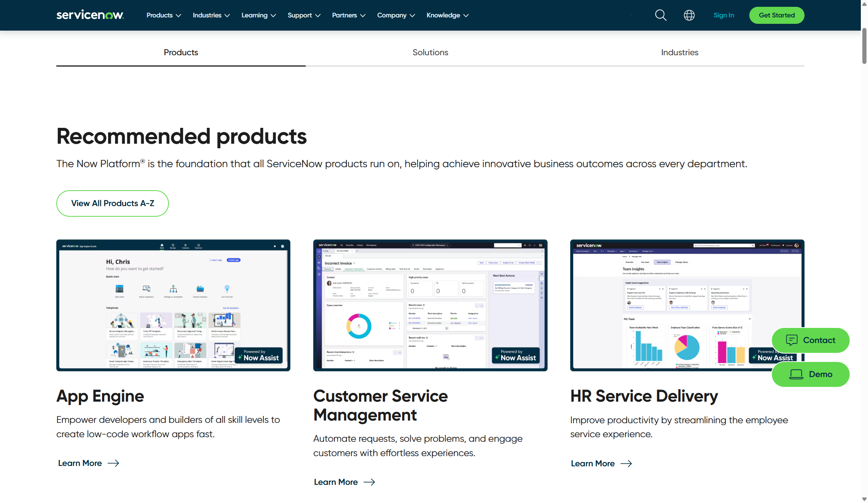Viewport: 868px width, 503px height.
Task: Open the globe language selector
Action: coord(689,16)
